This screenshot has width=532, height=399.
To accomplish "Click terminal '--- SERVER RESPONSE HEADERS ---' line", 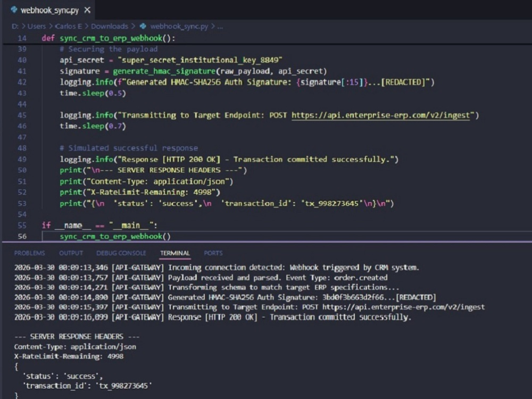I will (77, 337).
